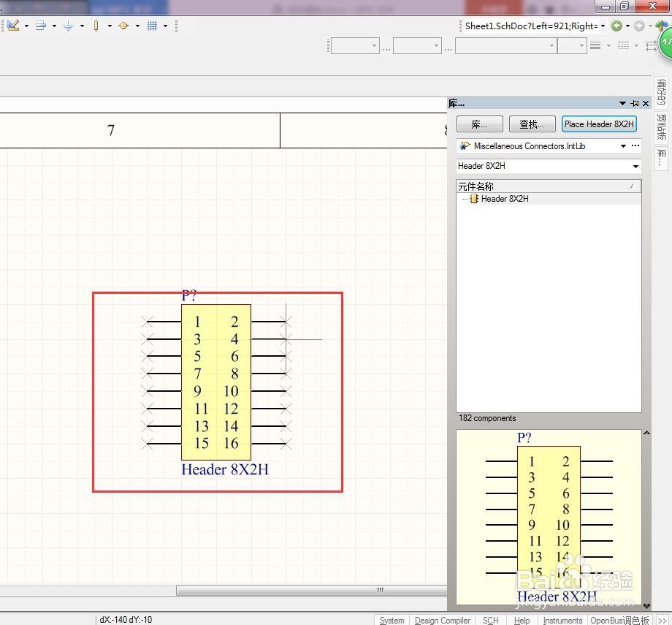Click pin 1 of the placed header
Viewport: 672px width, 625px height.
(x=164, y=322)
